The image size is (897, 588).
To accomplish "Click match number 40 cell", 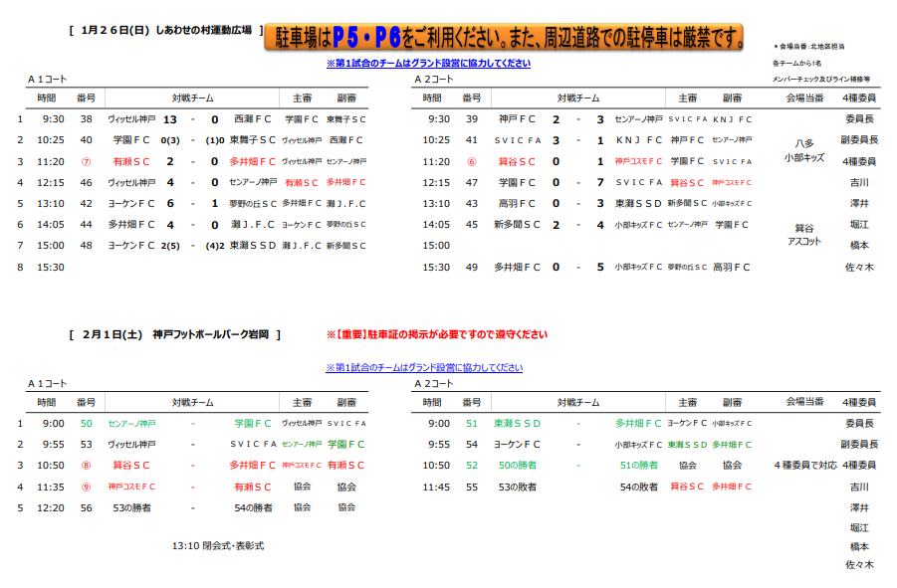I will tap(86, 140).
